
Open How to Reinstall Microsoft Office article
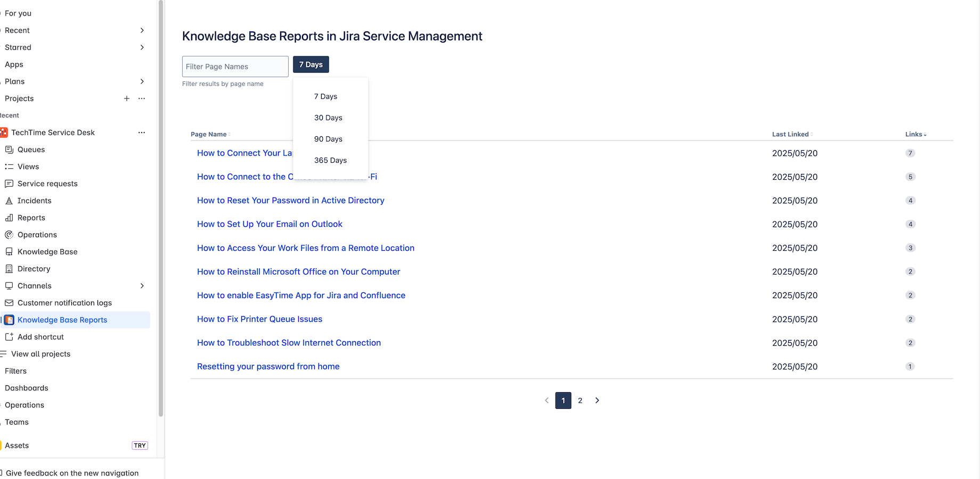[298, 271]
